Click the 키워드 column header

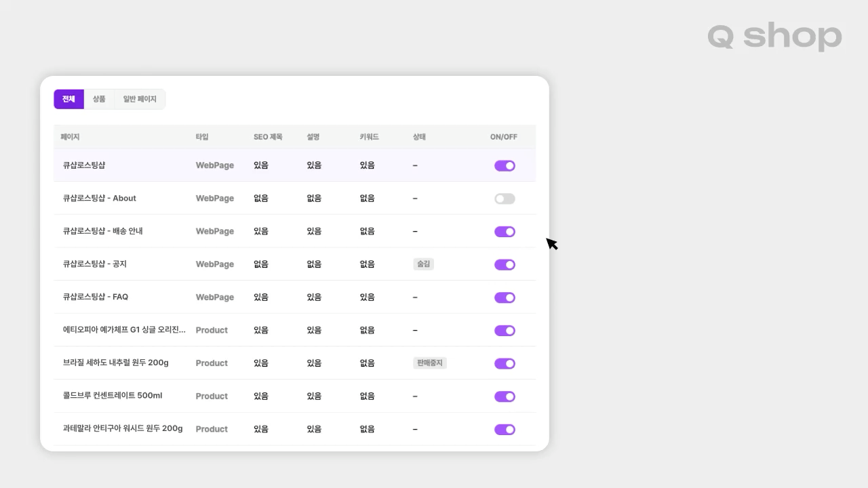(369, 137)
